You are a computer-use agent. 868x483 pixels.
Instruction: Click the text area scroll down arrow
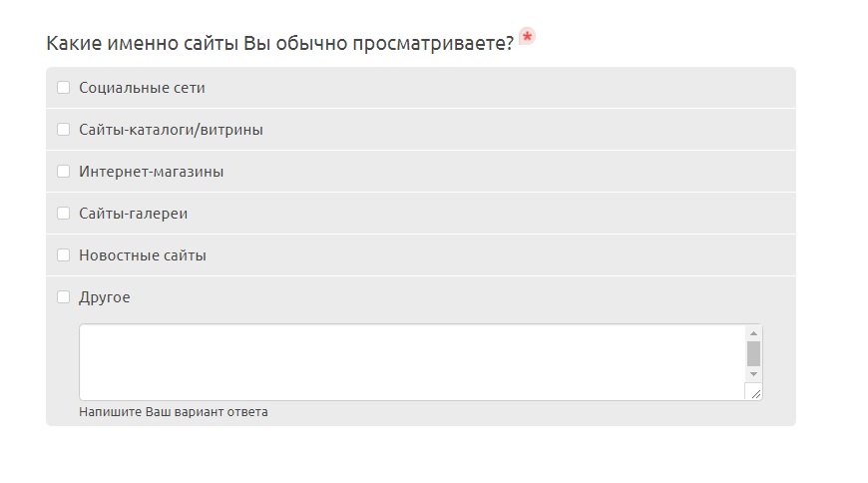click(x=753, y=374)
